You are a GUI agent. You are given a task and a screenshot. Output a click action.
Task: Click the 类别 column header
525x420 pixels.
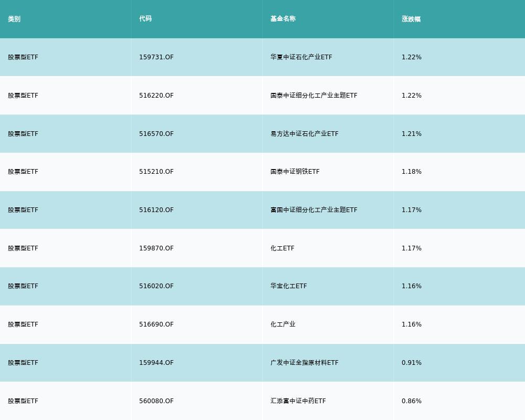[x=14, y=19]
